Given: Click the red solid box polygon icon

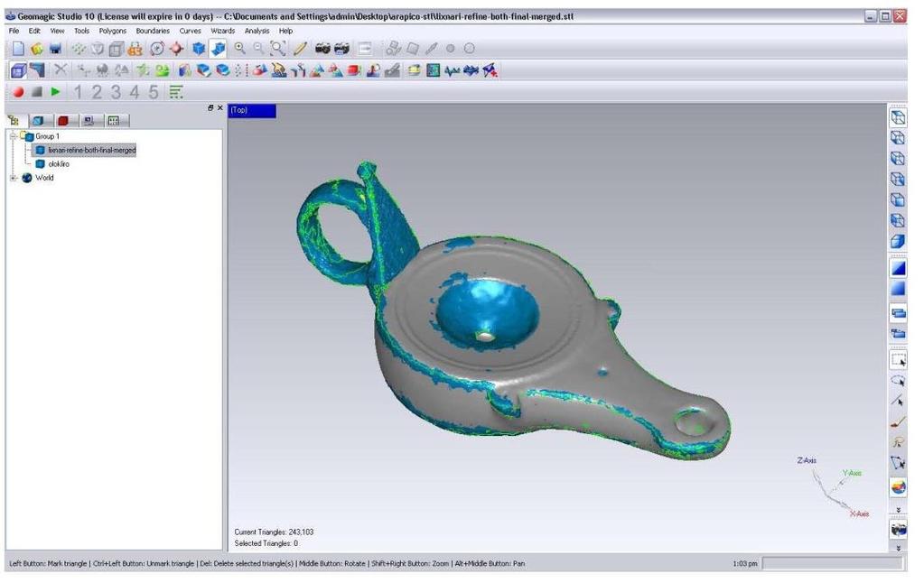Looking at the screenshot, I should pyautogui.click(x=354, y=70).
